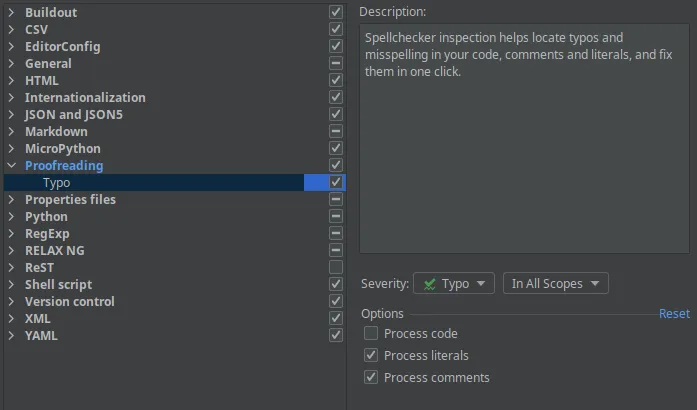The width and height of the screenshot is (697, 410).
Task: Enable the Process code checkbox
Action: (x=371, y=334)
